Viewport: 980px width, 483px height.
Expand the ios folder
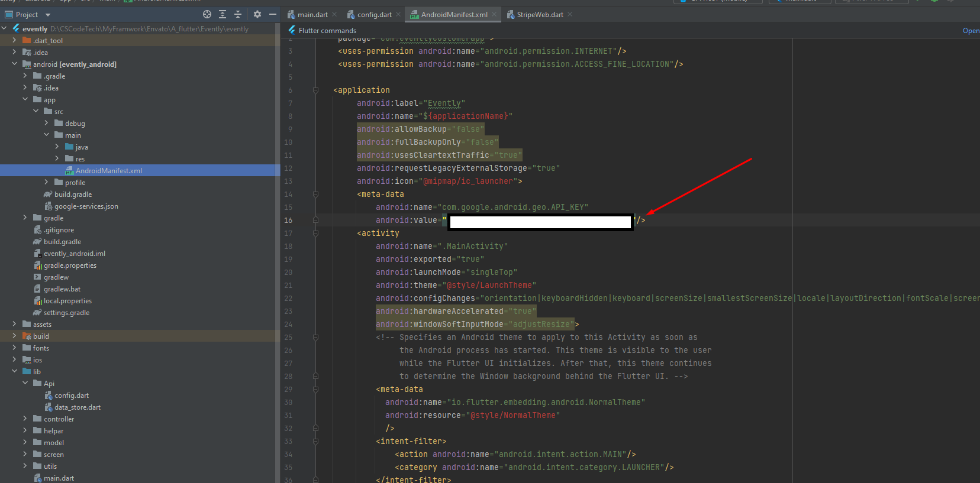coord(14,359)
